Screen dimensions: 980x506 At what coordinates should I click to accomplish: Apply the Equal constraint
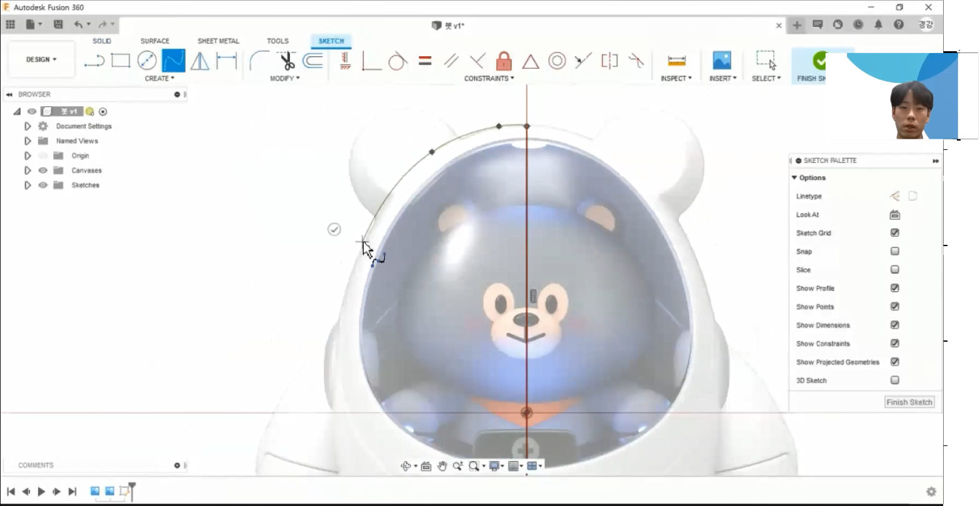(x=425, y=61)
